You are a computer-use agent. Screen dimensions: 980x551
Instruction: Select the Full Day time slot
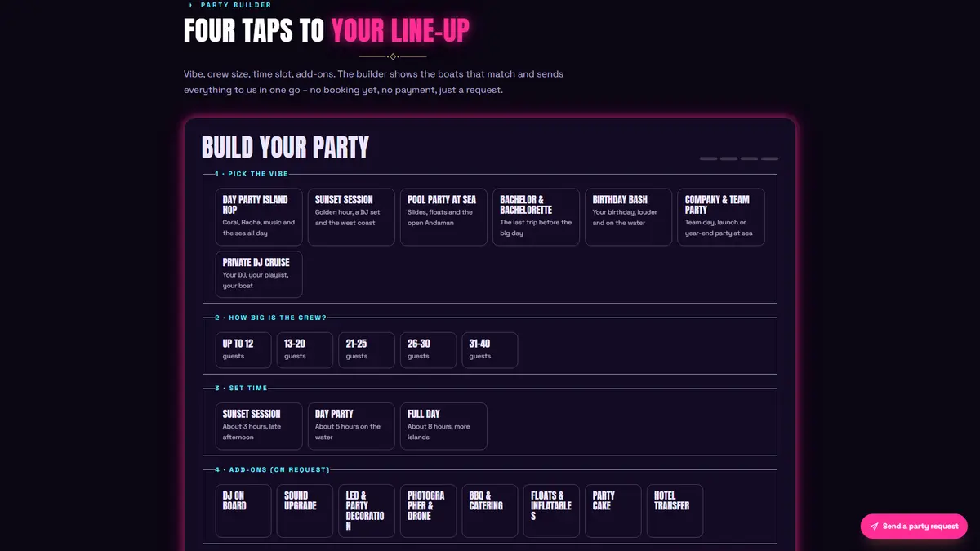click(444, 426)
